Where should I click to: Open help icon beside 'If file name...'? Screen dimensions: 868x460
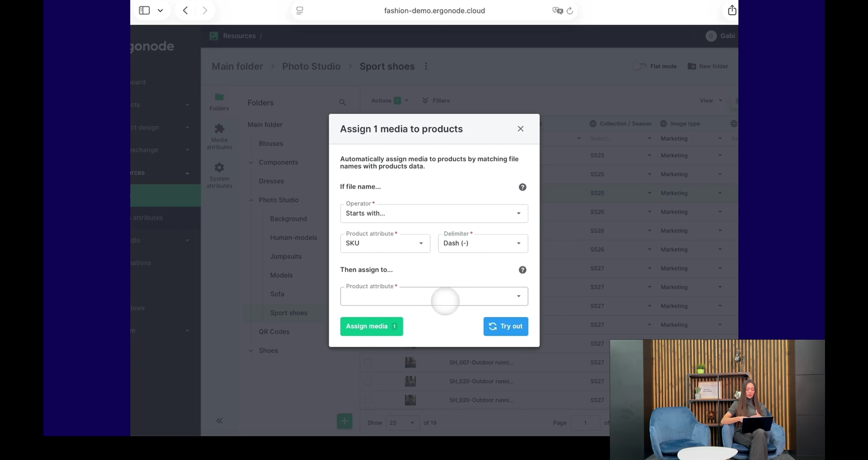tap(522, 187)
